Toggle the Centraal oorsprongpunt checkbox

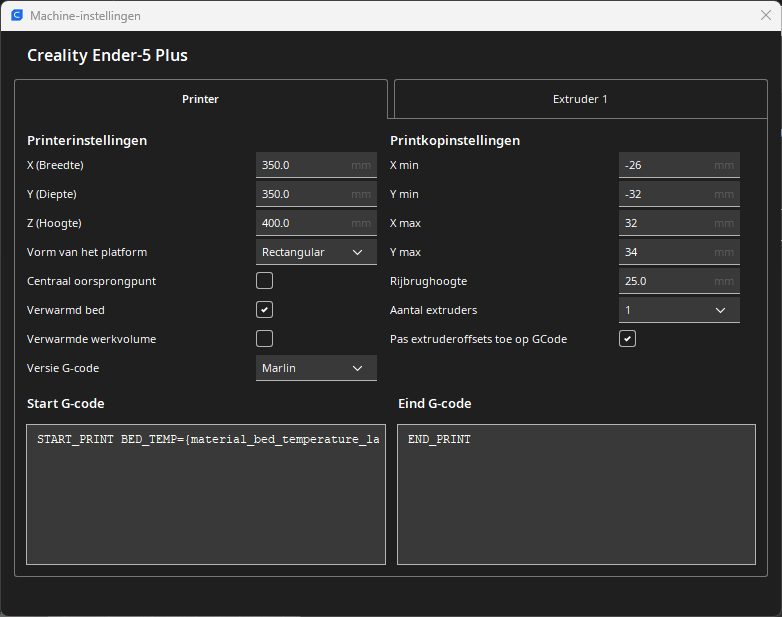264,281
